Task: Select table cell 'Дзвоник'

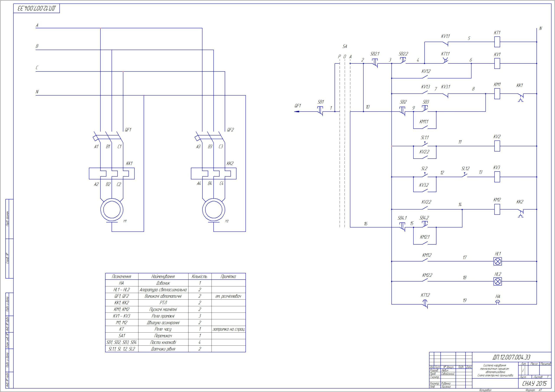Action: (163, 283)
